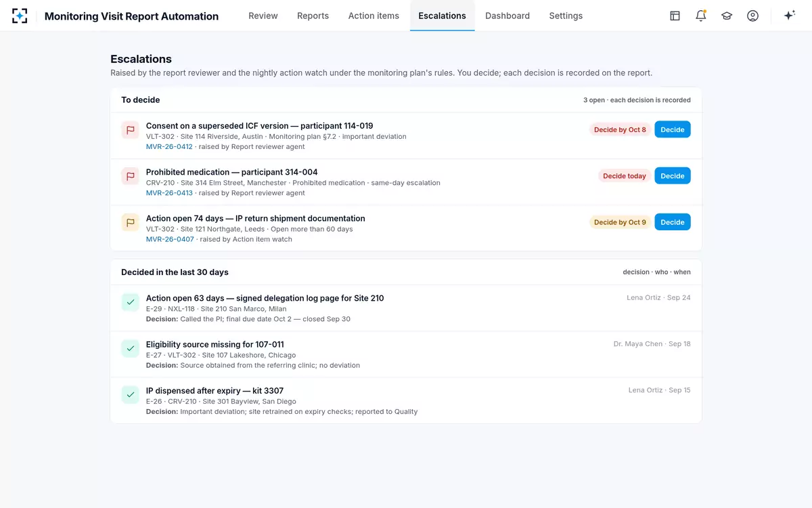The width and height of the screenshot is (812, 508).
Task: Select the Escalations tab
Action: click(442, 16)
